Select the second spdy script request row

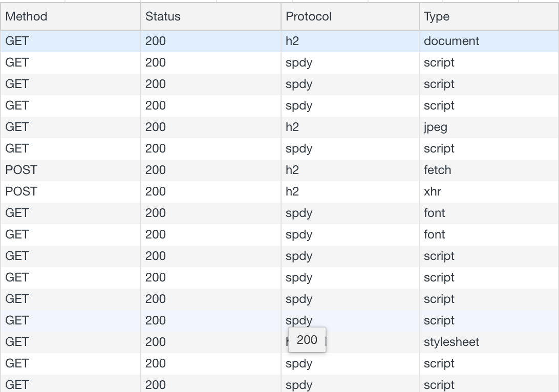tap(205, 84)
